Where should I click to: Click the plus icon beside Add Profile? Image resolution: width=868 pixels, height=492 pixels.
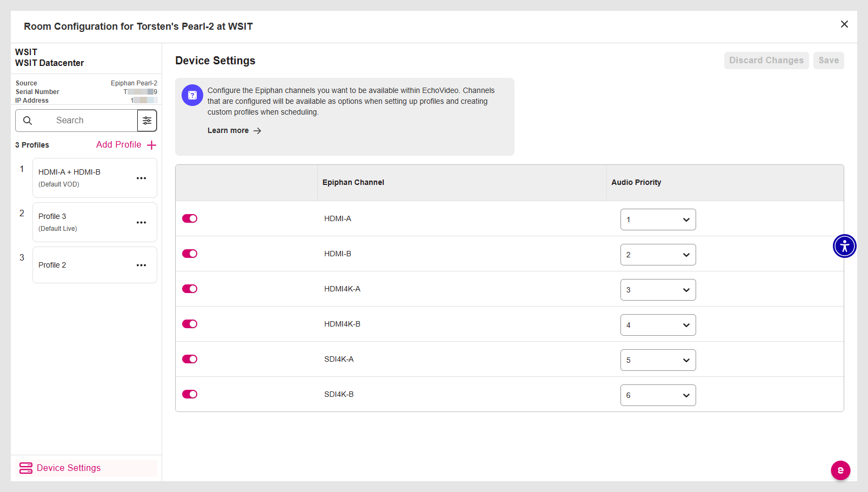click(x=152, y=145)
